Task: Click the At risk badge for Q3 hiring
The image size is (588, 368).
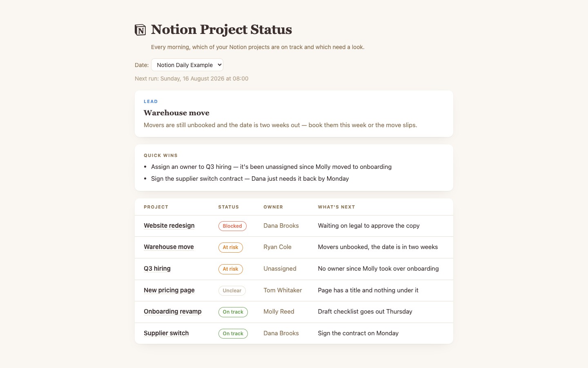Action: 230,269
